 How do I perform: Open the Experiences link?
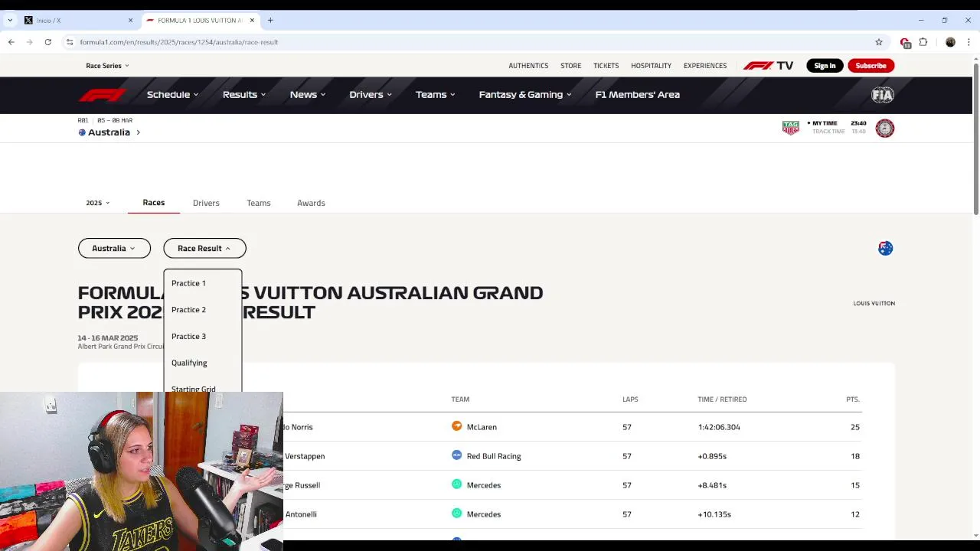coord(705,66)
